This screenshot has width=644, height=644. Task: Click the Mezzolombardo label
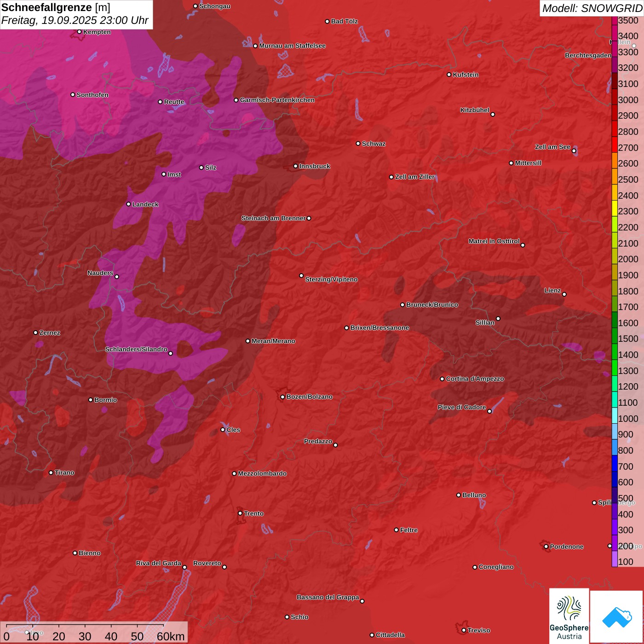click(x=262, y=474)
